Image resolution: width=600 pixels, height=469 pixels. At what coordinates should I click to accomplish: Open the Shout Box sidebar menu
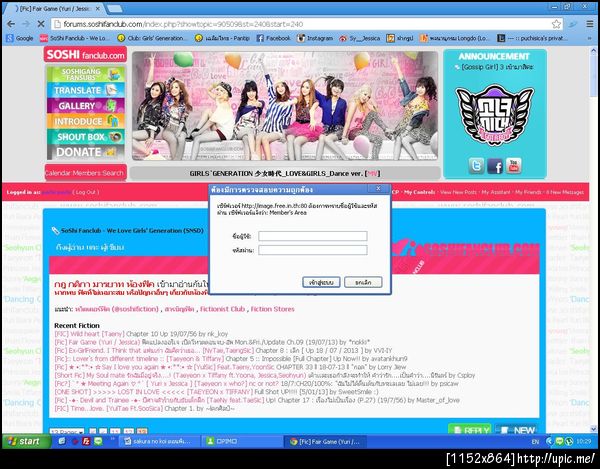coord(86,137)
